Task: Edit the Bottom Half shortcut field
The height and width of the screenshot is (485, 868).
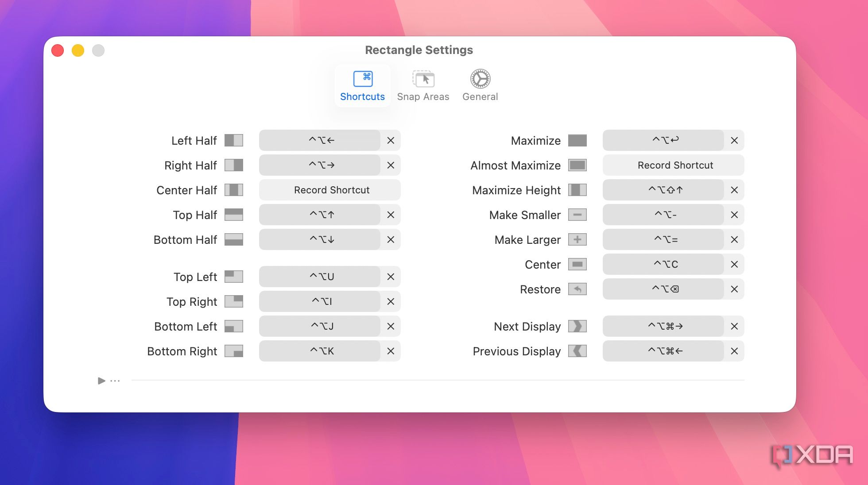Action: (320, 239)
